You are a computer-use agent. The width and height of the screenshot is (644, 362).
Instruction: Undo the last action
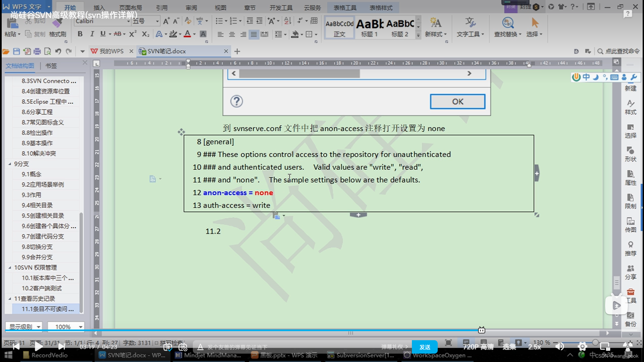[x=58, y=51]
